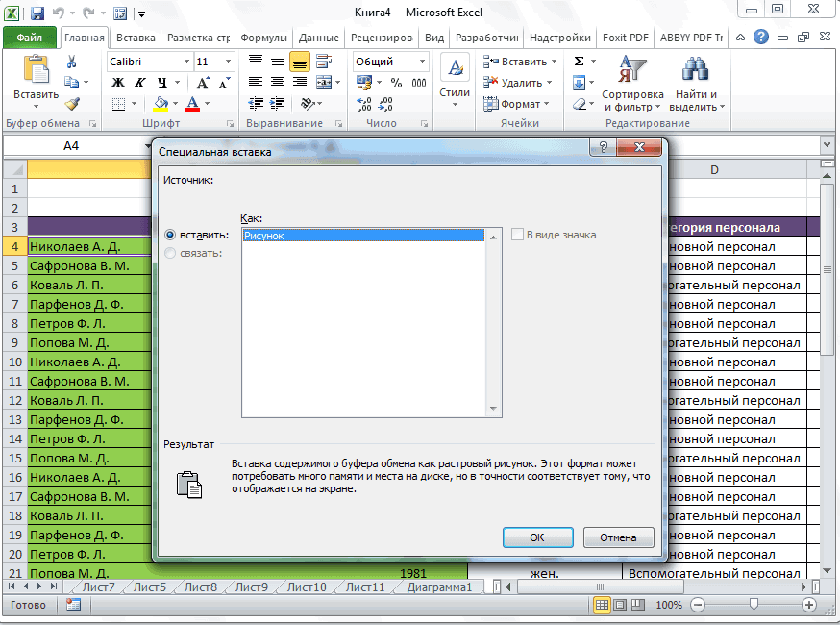Switch to the Формулы ribbon tab
840x625 pixels.
click(x=262, y=37)
